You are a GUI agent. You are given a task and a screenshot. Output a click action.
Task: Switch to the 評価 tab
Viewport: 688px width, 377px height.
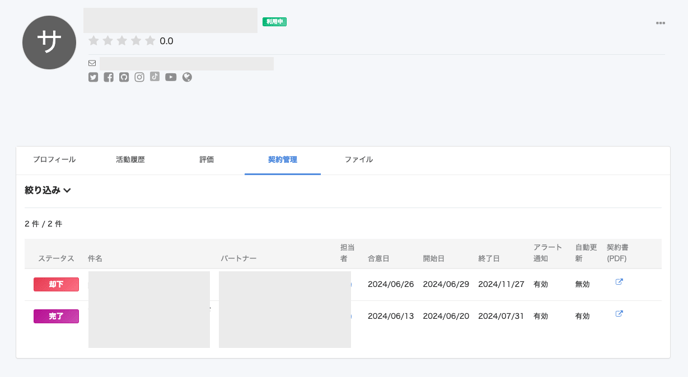[x=207, y=159]
